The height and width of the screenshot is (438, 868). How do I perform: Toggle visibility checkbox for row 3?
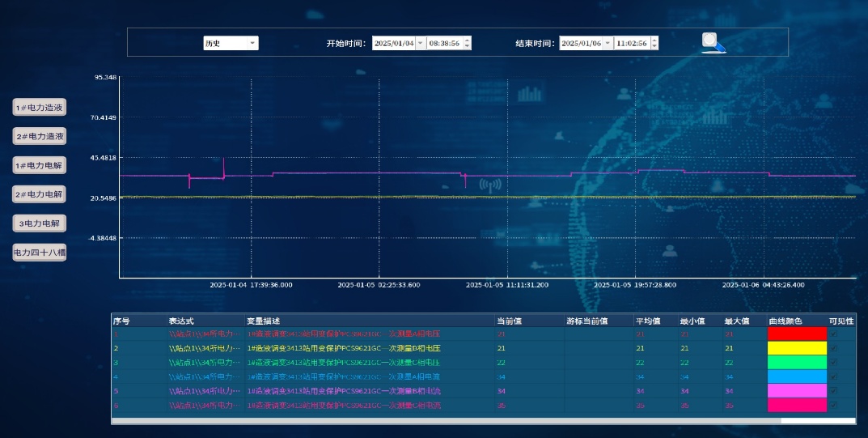(834, 362)
